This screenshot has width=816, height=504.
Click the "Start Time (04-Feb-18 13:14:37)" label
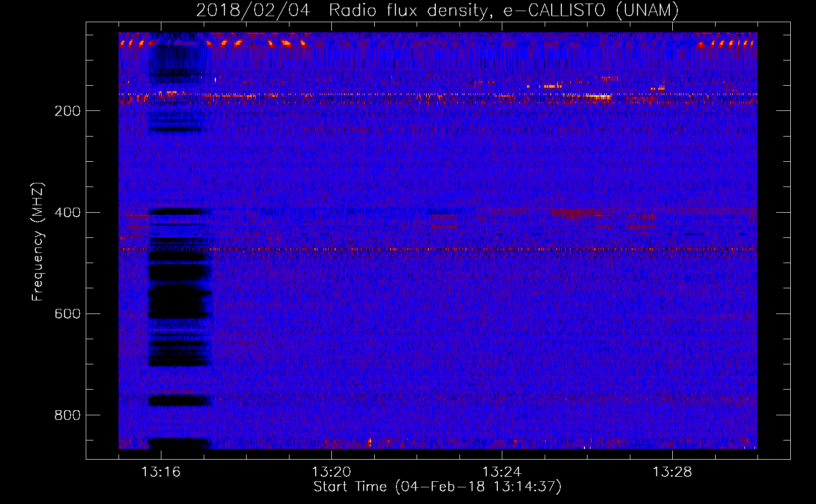437,487
